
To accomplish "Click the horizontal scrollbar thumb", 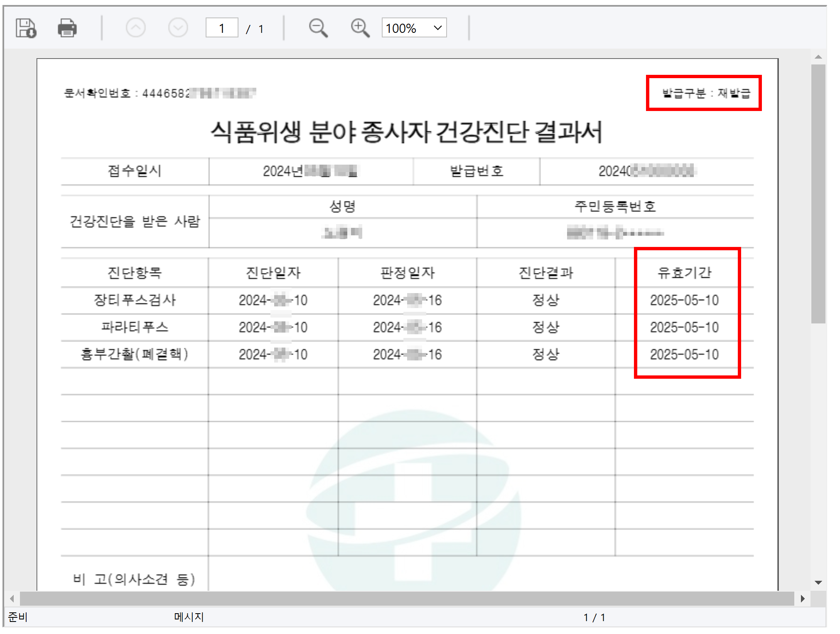I will [406, 599].
